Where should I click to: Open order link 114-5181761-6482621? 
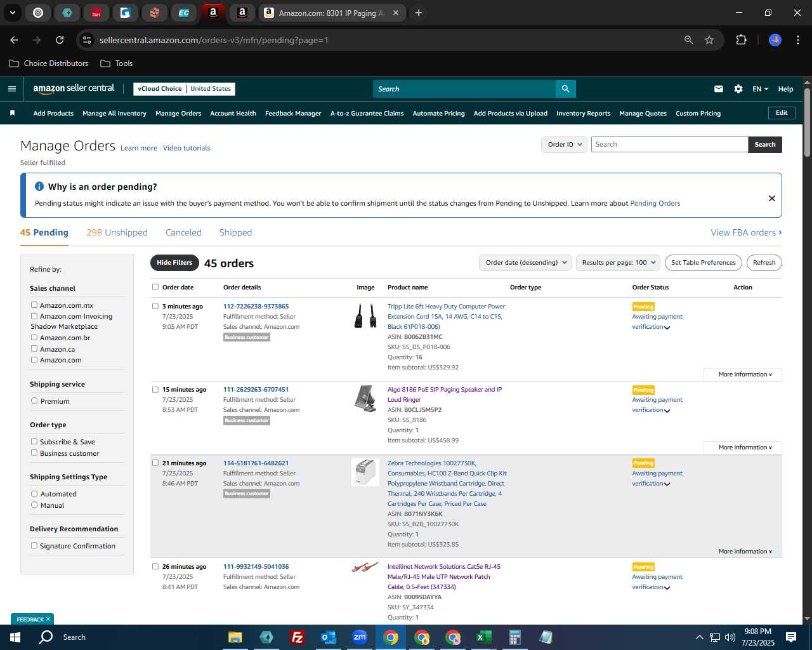pyautogui.click(x=256, y=463)
